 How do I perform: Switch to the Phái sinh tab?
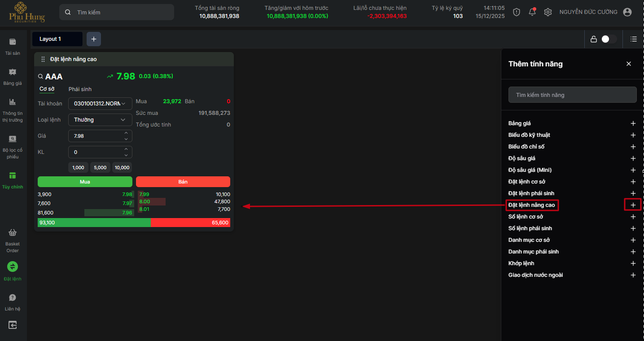pos(80,89)
